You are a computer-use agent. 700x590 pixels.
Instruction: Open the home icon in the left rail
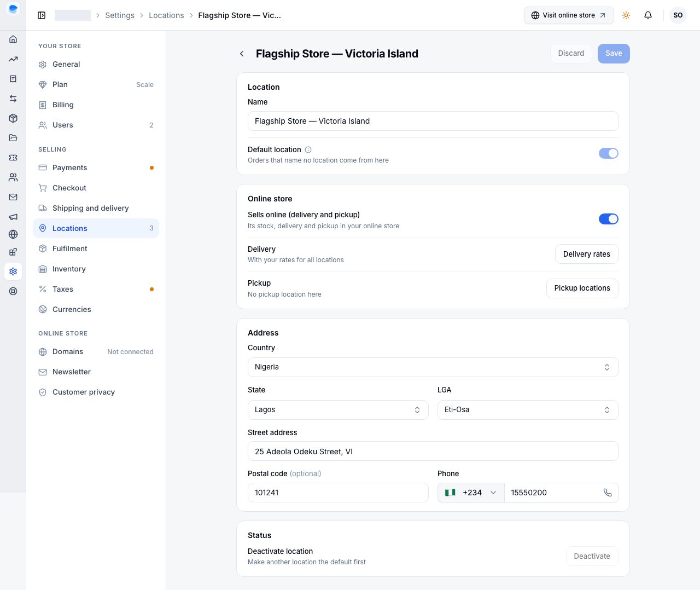click(x=13, y=39)
